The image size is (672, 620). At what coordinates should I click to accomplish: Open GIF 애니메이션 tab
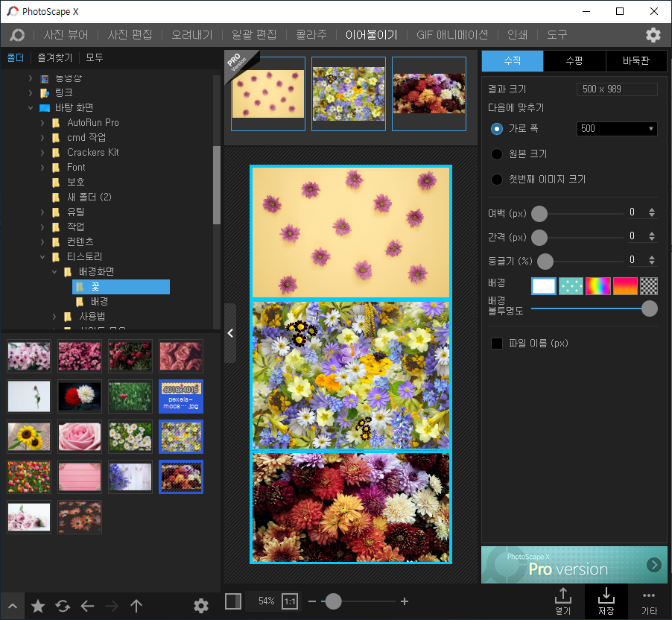(452, 35)
